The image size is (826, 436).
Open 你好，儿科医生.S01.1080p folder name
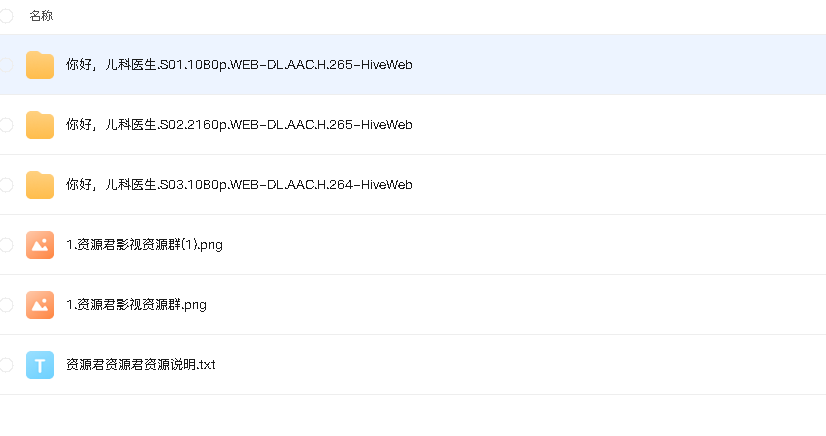(239, 65)
